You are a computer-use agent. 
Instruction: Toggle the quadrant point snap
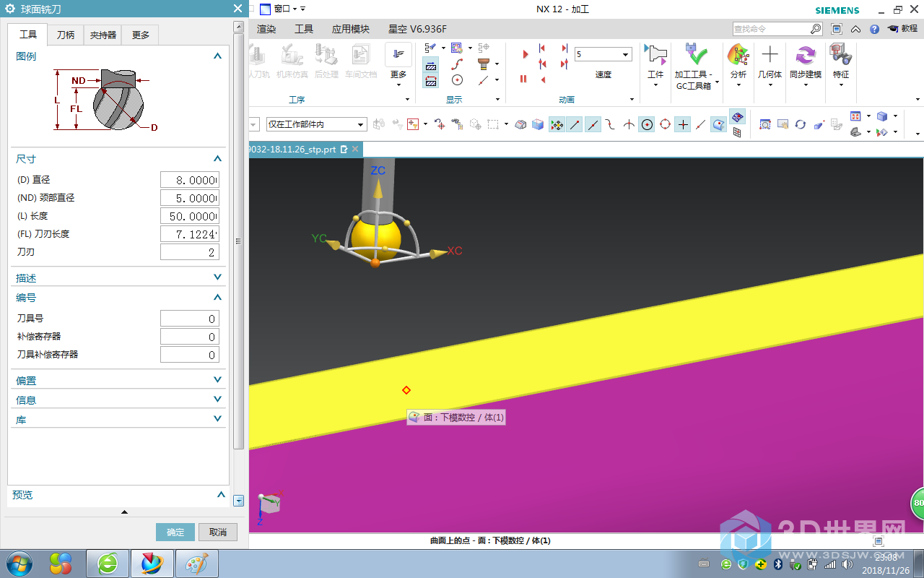(x=665, y=124)
